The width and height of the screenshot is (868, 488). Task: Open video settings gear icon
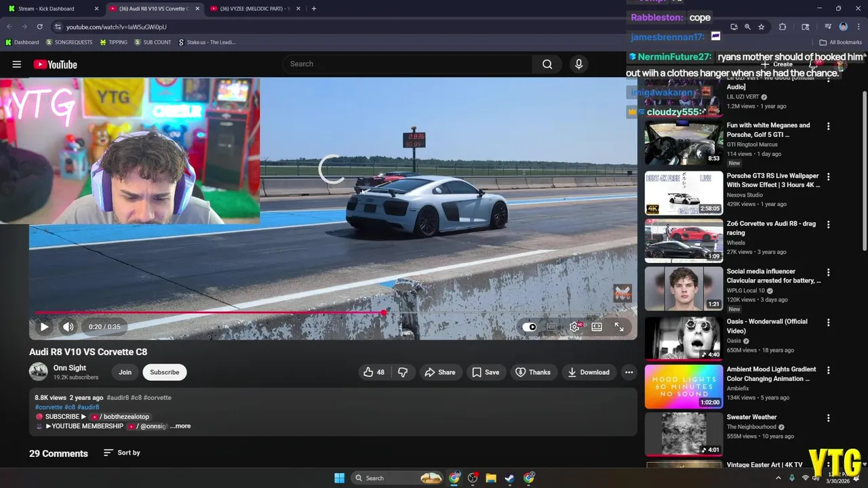tap(575, 327)
